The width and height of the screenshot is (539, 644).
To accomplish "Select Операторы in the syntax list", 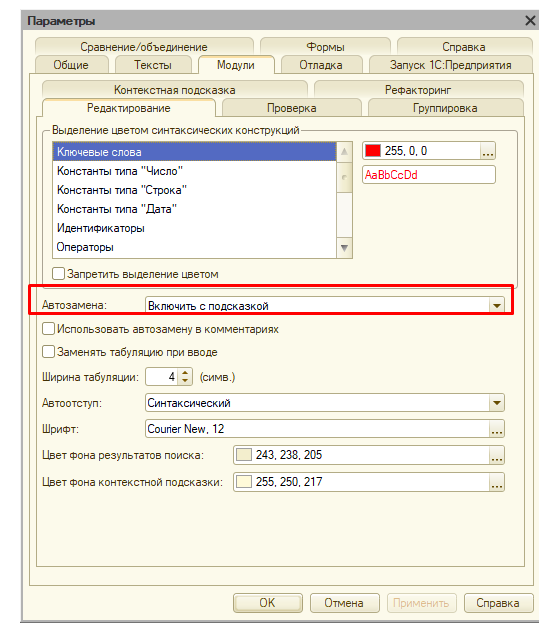I will tap(194, 247).
